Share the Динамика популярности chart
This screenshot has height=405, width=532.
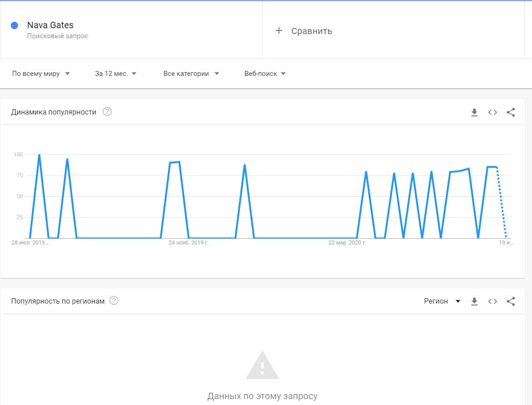(511, 112)
